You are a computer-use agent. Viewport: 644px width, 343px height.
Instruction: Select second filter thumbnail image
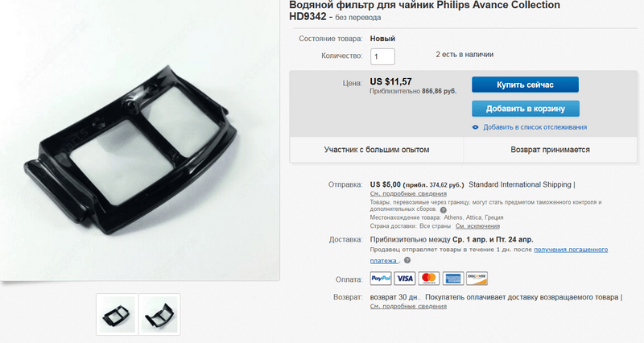[x=159, y=314]
